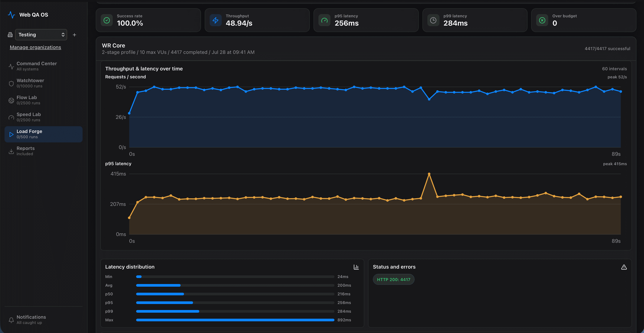This screenshot has height=333, width=644.
Task: Click the Watchtower shield icon
Action: (x=11, y=83)
